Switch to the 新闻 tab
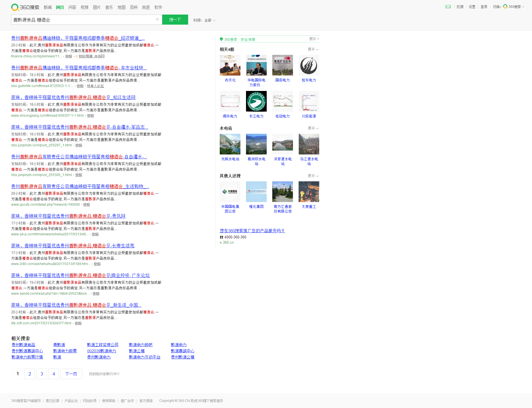 click(x=48, y=7)
